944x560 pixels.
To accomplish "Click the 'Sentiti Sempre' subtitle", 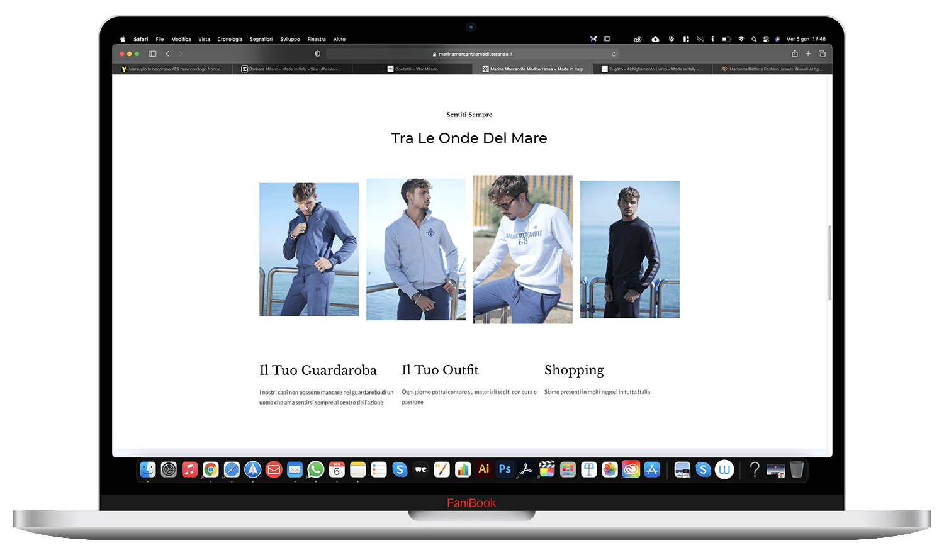I will [x=469, y=115].
